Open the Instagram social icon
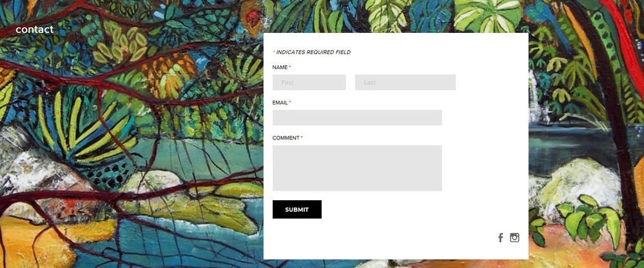644x268 pixels. point(514,238)
